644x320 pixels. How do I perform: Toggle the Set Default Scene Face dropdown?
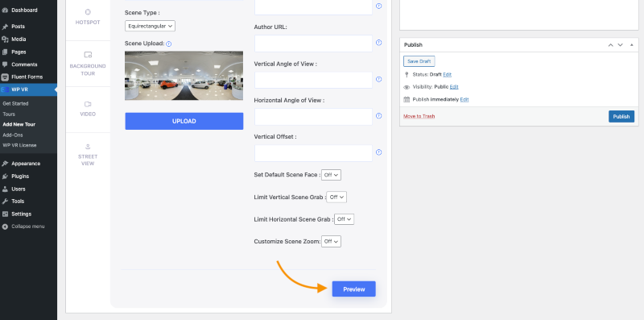(x=331, y=175)
